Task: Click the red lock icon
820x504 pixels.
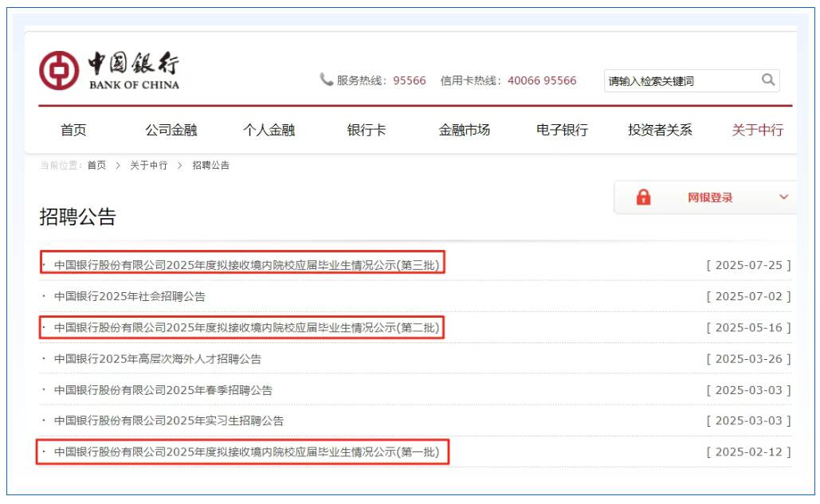Action: pyautogui.click(x=643, y=197)
